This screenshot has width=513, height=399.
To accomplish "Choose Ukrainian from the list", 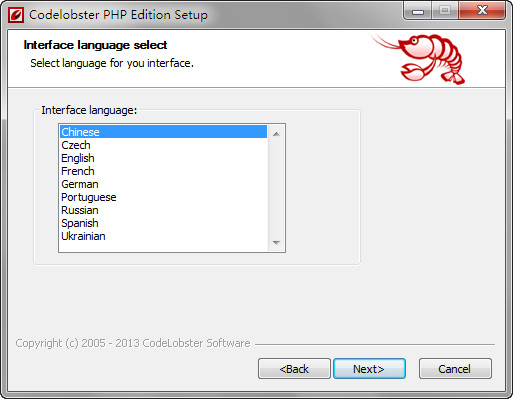I will (163, 236).
